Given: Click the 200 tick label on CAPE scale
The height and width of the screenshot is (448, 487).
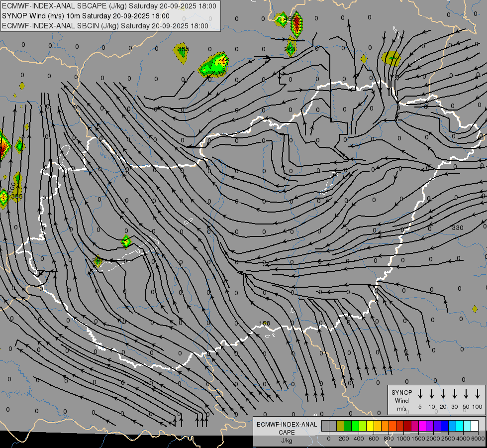Looking at the screenshot, I should click(344, 439).
